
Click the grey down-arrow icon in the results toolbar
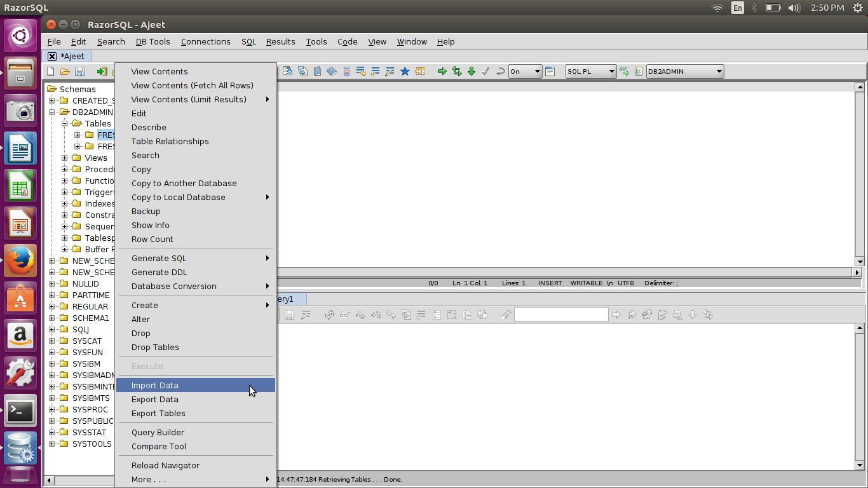coord(693,315)
